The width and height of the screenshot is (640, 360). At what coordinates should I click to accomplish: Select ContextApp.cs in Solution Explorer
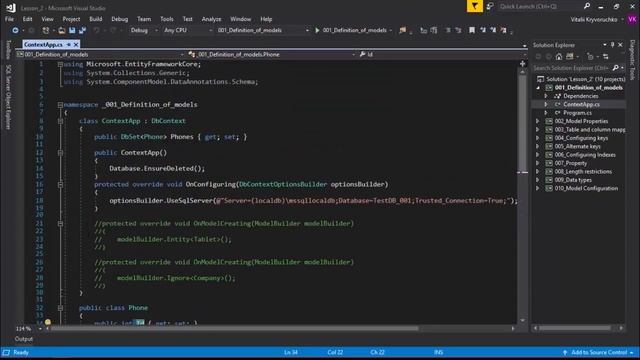tap(581, 104)
